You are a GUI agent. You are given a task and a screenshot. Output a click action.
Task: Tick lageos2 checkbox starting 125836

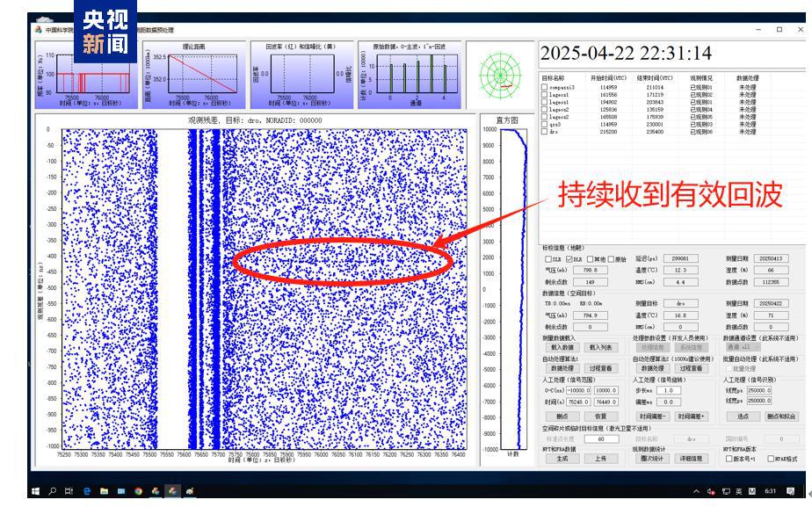(x=544, y=109)
